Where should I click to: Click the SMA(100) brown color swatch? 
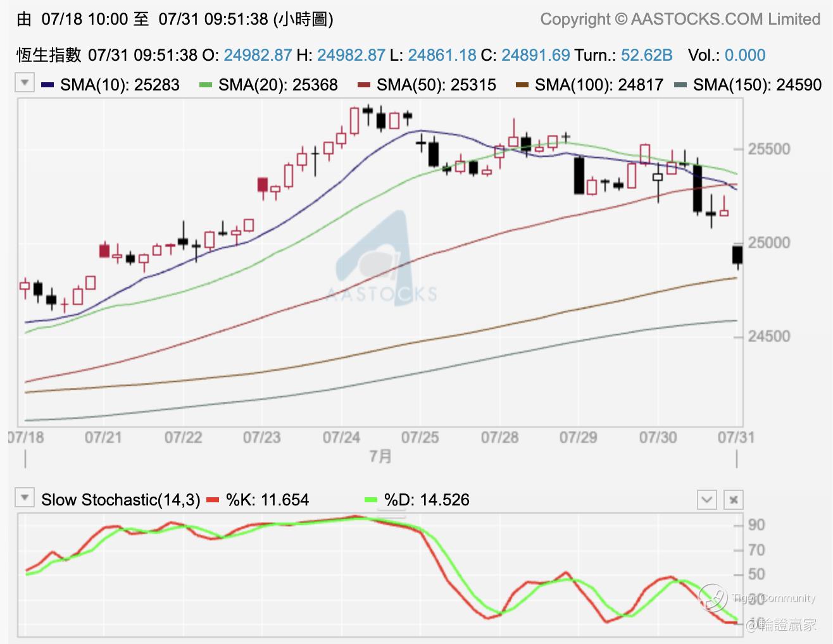(x=522, y=85)
